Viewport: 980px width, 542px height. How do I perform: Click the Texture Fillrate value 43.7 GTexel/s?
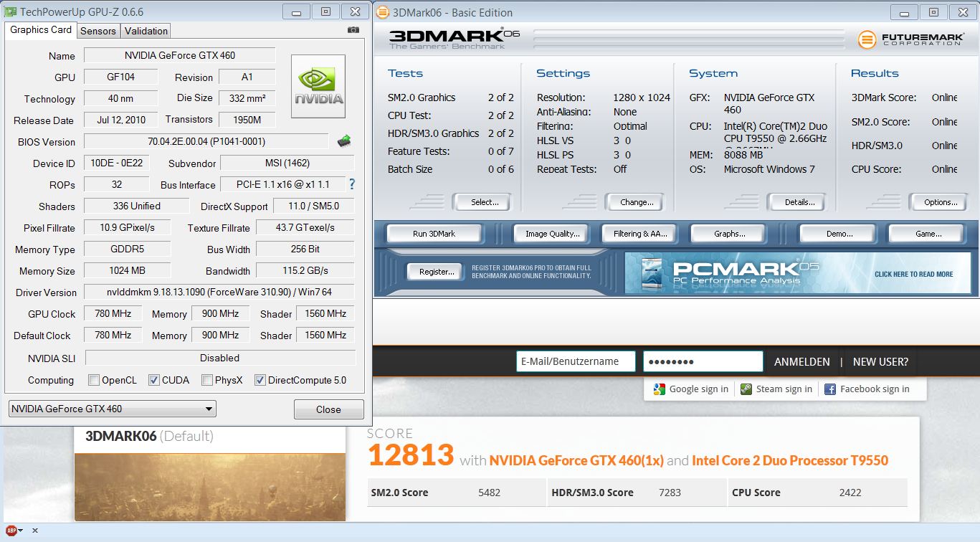click(305, 227)
